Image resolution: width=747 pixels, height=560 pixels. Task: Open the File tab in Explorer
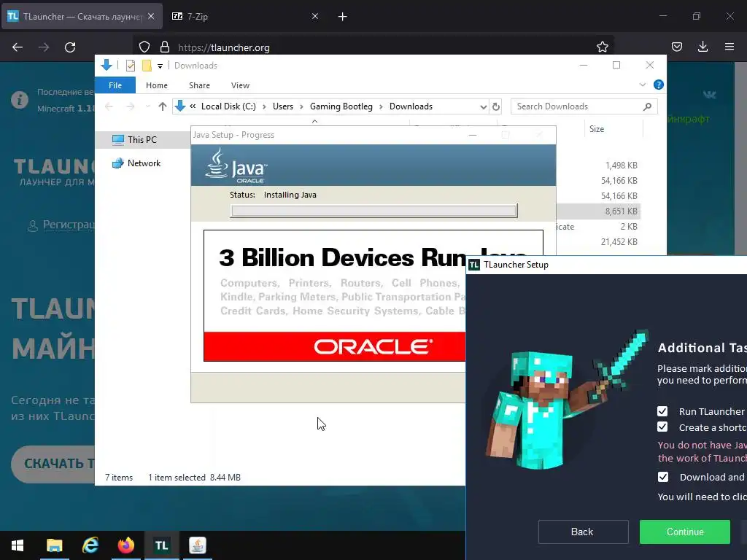(115, 85)
